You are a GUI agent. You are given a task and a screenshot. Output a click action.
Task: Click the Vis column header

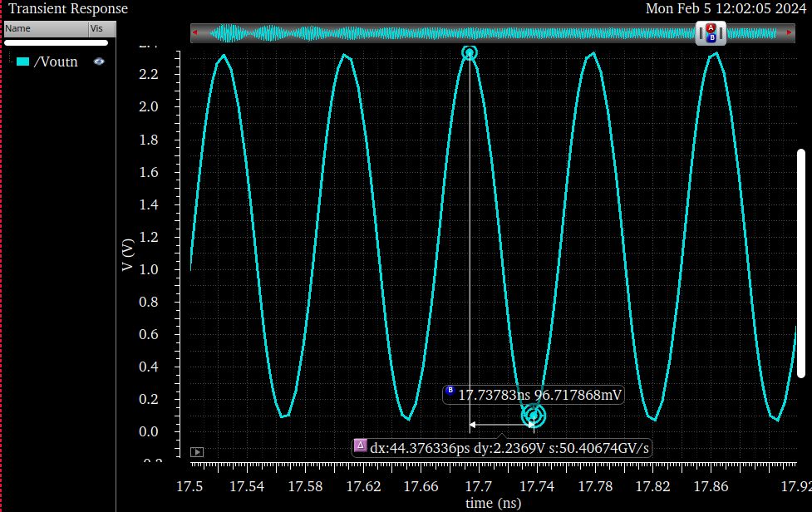coord(99,28)
